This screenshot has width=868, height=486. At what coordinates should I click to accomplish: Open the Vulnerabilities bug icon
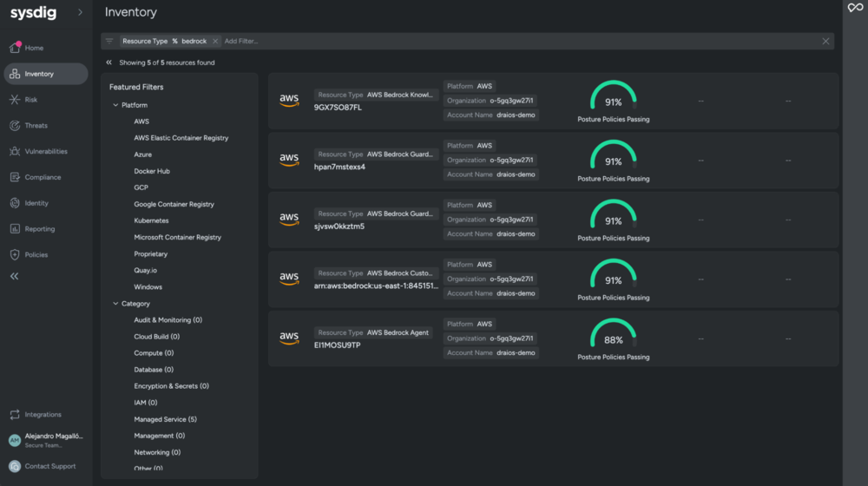pos(15,151)
